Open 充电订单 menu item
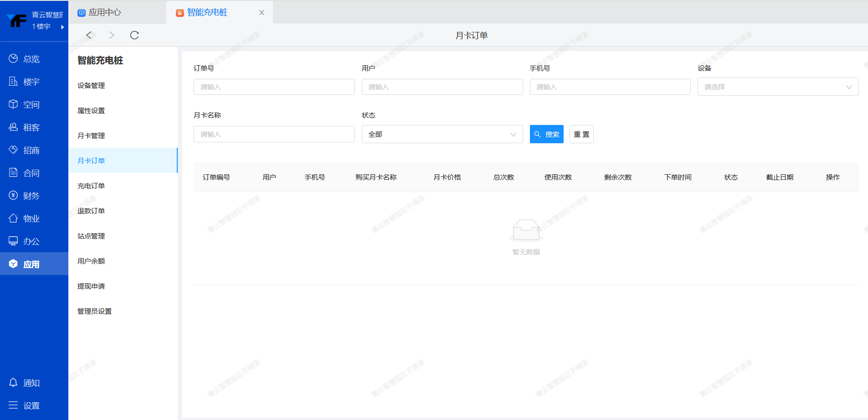Image resolution: width=868 pixels, height=420 pixels. (x=91, y=186)
